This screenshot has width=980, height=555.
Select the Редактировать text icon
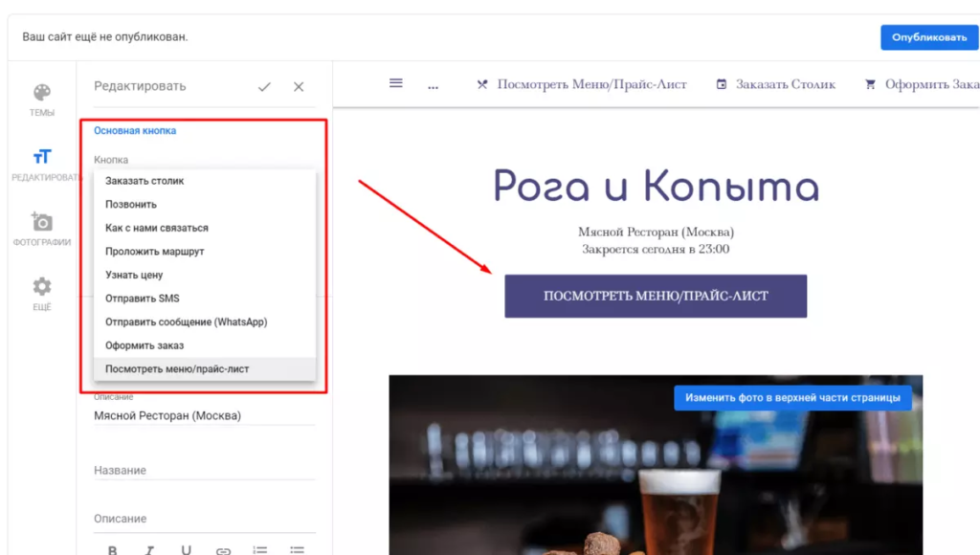[x=40, y=158]
